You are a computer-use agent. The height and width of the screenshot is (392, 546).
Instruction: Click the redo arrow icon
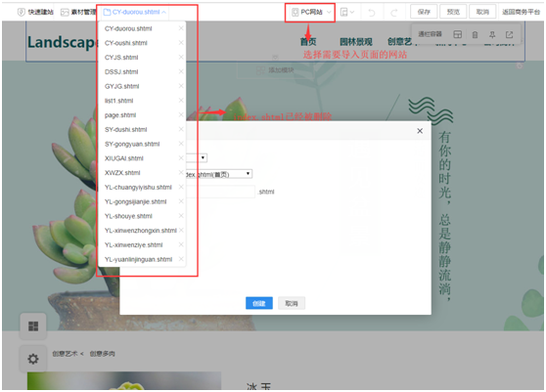point(393,13)
